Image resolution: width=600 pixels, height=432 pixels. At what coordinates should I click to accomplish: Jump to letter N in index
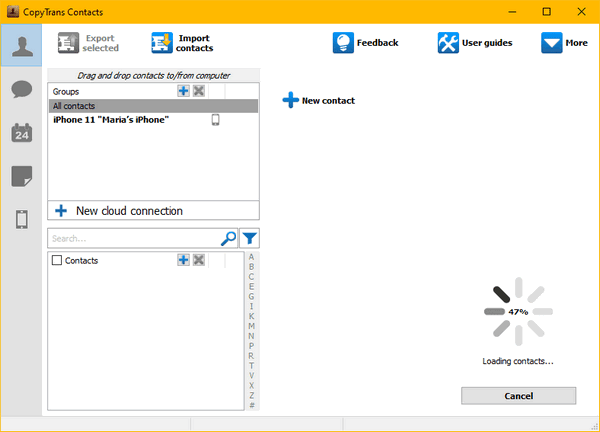click(251, 336)
